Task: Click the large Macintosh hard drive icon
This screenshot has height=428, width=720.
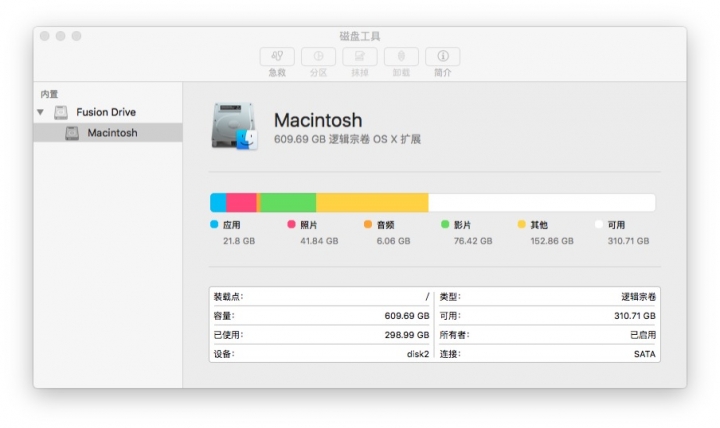Action: click(234, 126)
